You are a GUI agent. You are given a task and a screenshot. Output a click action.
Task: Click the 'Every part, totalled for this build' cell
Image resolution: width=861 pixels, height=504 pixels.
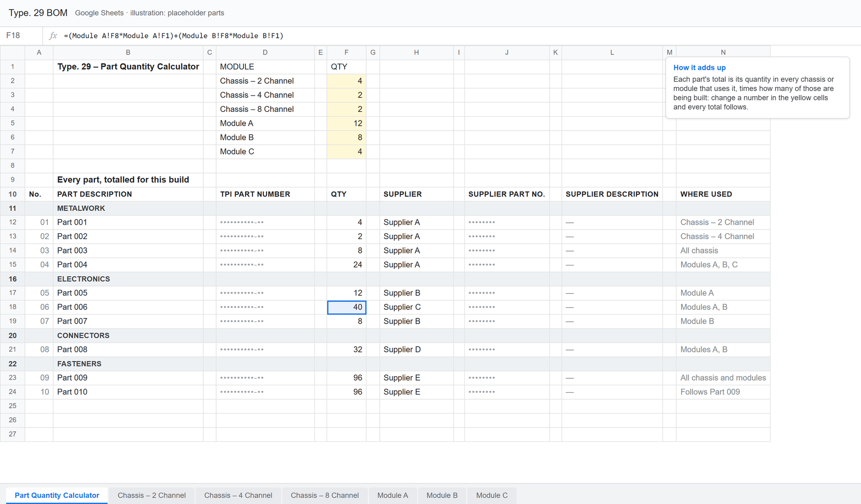coord(128,180)
